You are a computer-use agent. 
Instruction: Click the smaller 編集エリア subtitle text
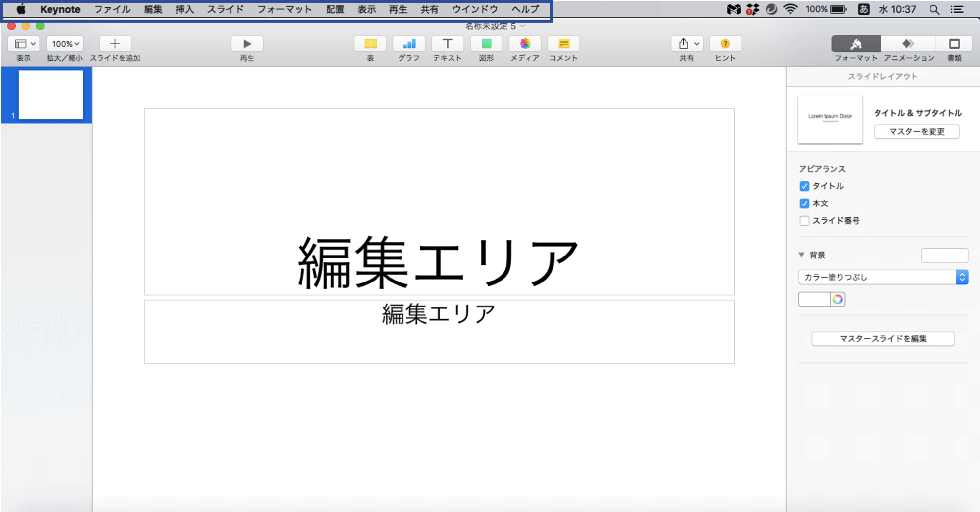coord(439,314)
